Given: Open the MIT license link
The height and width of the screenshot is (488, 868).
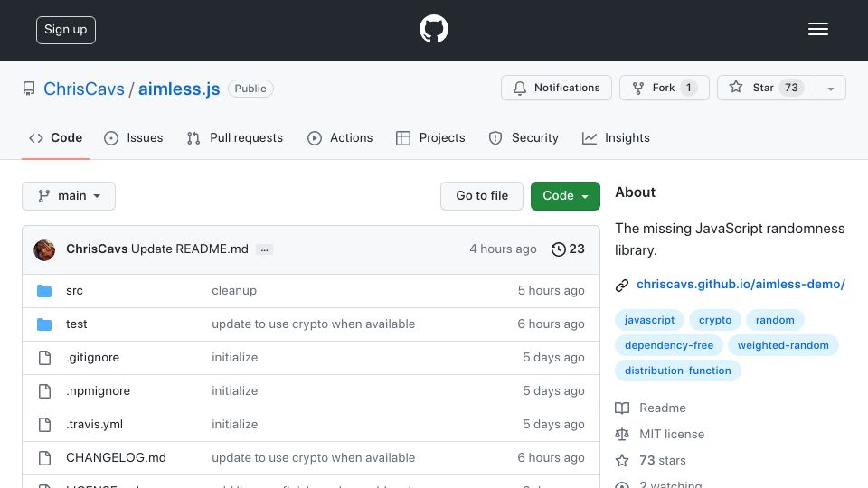Looking at the screenshot, I should [672, 434].
